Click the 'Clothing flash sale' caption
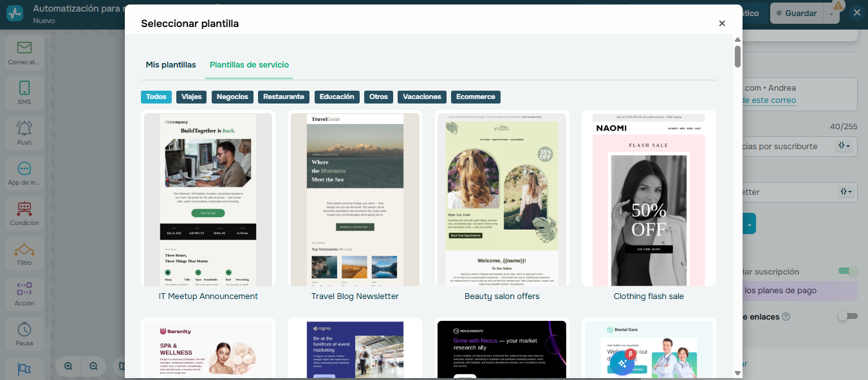 point(649,296)
